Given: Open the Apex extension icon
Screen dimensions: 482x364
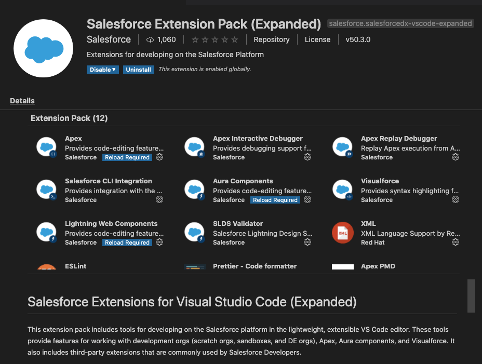Looking at the screenshot, I should coord(46,147).
